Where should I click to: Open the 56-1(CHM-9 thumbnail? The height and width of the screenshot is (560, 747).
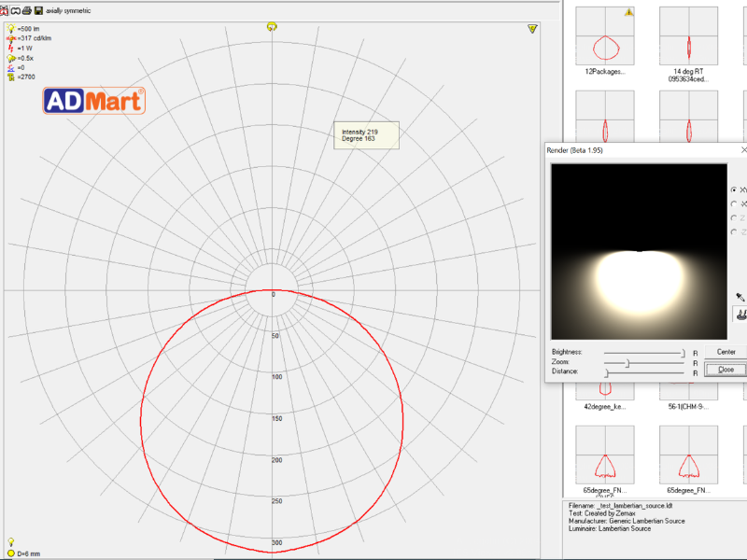(688, 391)
